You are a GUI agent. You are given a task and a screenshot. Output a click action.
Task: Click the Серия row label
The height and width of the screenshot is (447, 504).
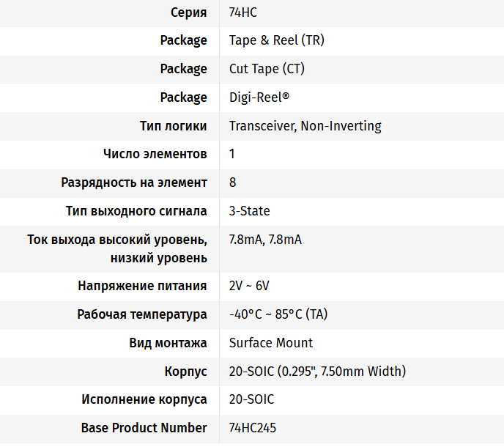[x=189, y=12]
